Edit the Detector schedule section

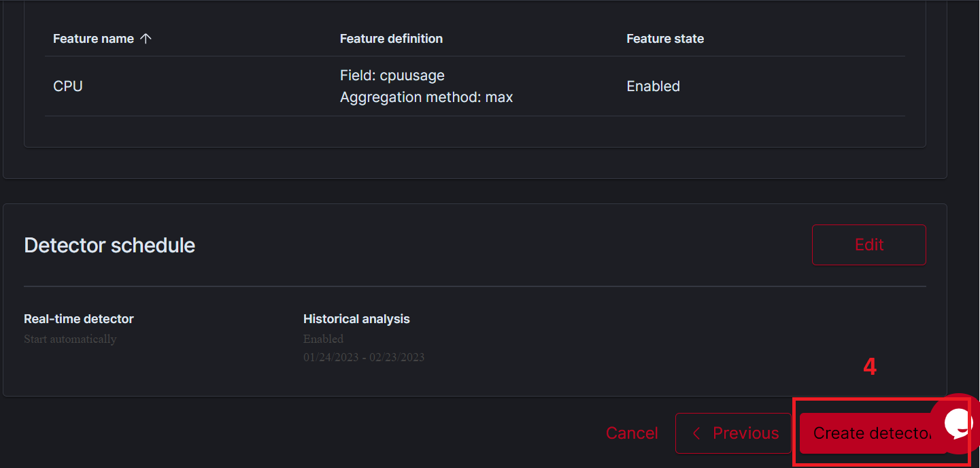click(869, 245)
